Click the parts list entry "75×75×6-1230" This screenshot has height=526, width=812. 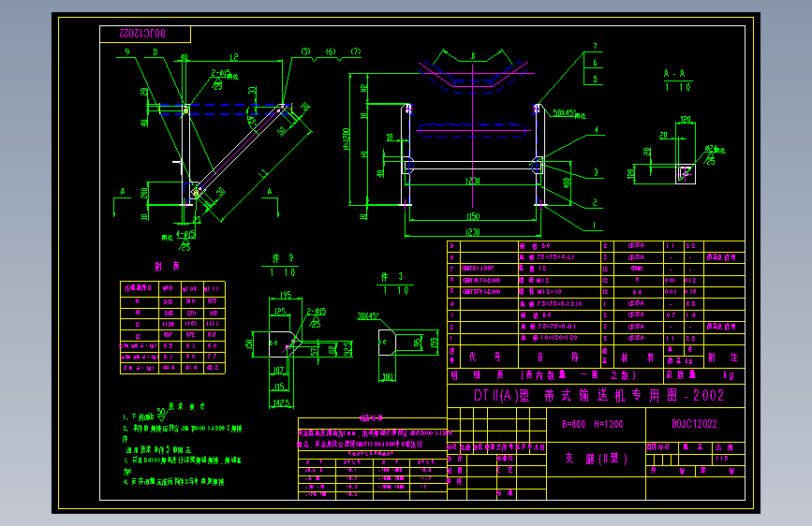coord(558,304)
